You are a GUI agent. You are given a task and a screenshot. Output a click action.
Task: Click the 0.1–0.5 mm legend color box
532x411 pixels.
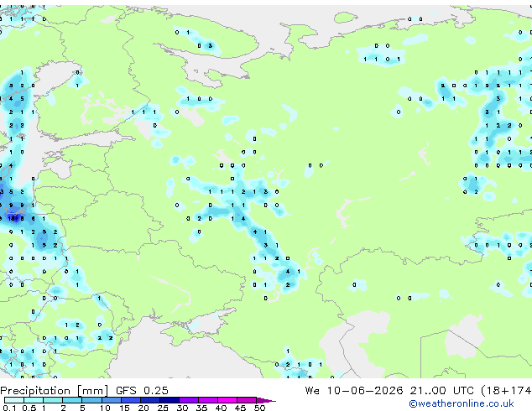14,400
